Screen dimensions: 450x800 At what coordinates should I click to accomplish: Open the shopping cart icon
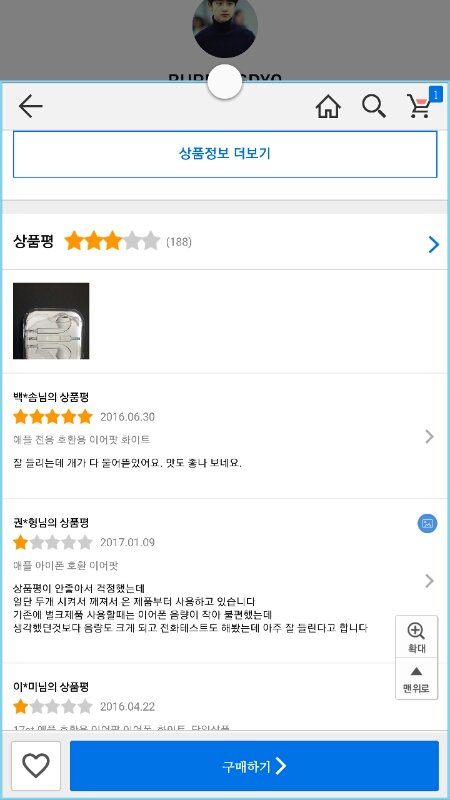[x=419, y=107]
